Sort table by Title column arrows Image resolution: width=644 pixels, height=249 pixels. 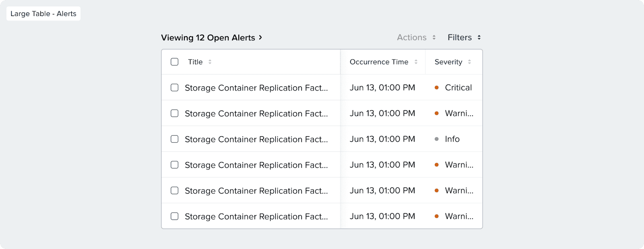(210, 62)
